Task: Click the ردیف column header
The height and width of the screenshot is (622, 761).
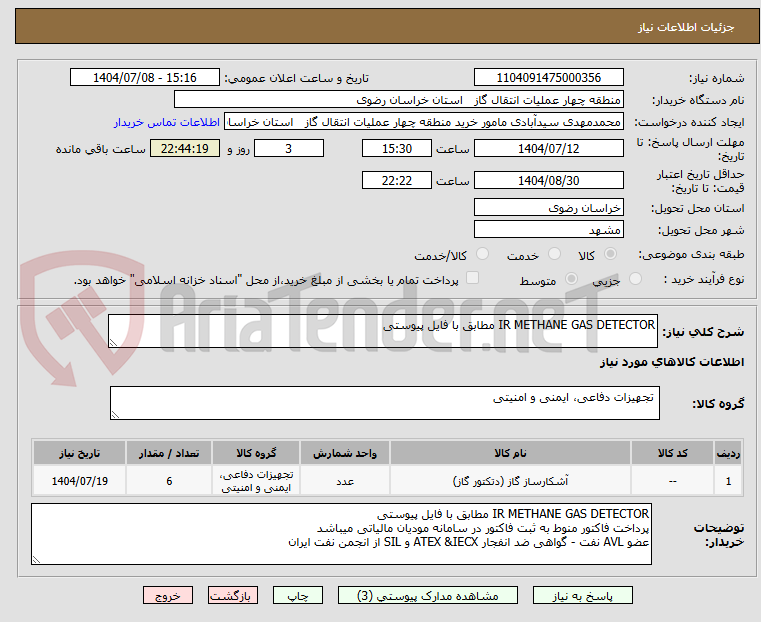Action: coord(728,453)
